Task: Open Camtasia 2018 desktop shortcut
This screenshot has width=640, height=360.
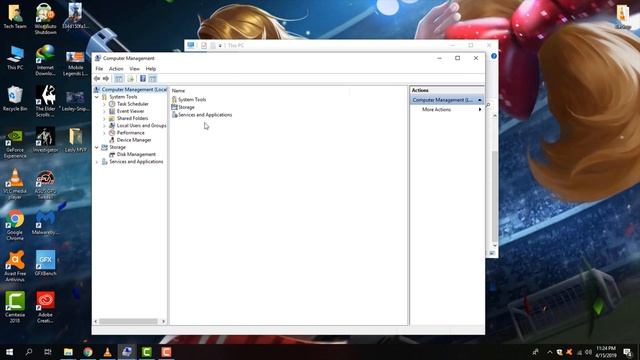Action: click(x=15, y=307)
